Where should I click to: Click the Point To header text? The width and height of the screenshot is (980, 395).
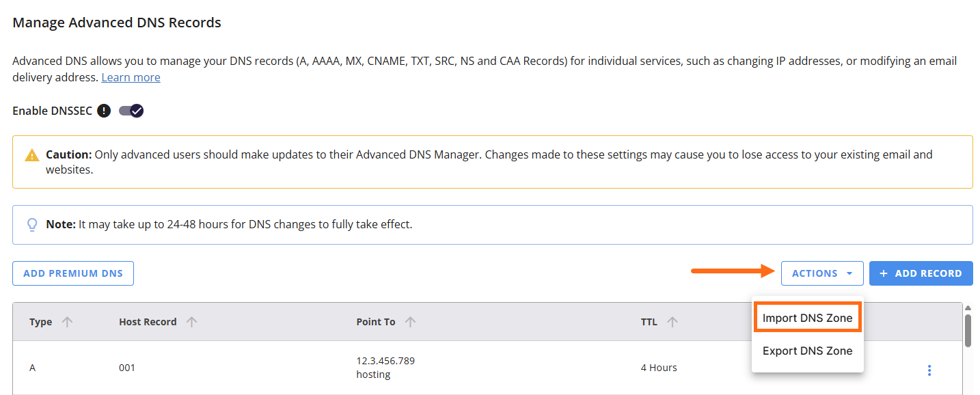(x=376, y=322)
